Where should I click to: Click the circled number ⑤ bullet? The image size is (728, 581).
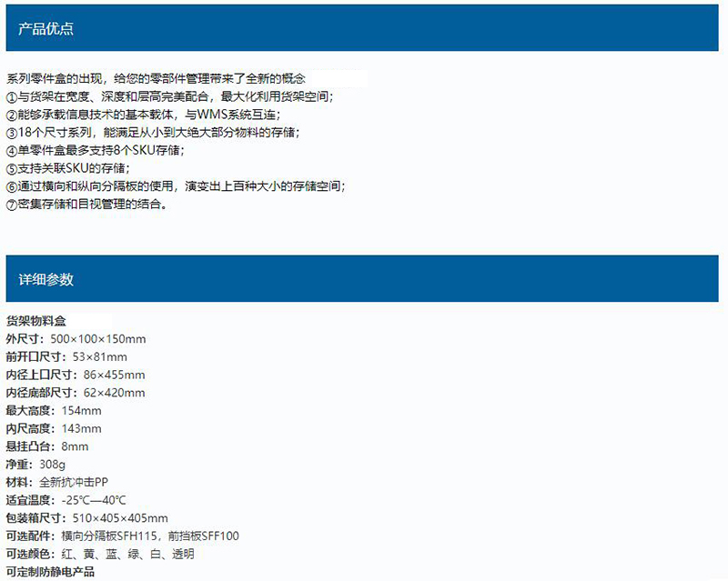click(x=12, y=169)
